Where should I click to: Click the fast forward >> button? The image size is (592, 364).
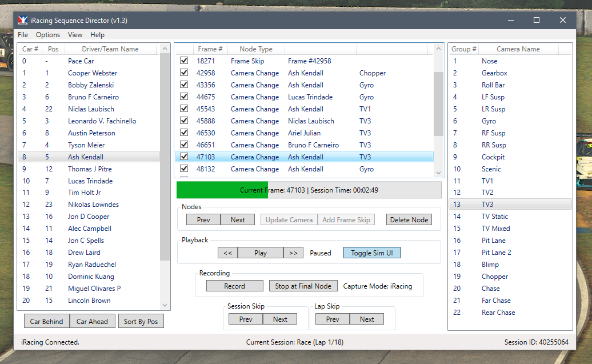pos(293,253)
